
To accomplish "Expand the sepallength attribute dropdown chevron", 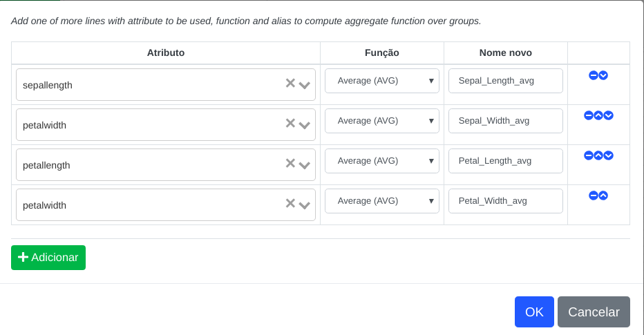I will [x=304, y=86].
